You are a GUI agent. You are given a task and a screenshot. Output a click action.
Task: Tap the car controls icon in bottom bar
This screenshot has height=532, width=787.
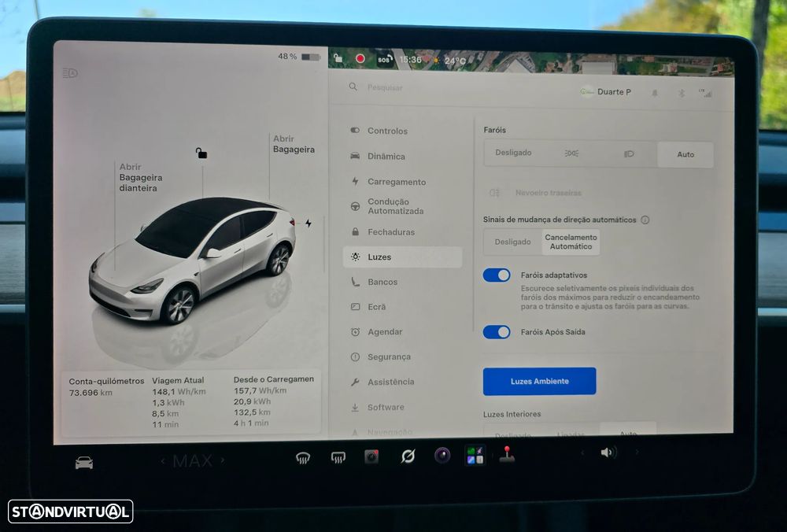point(84,462)
